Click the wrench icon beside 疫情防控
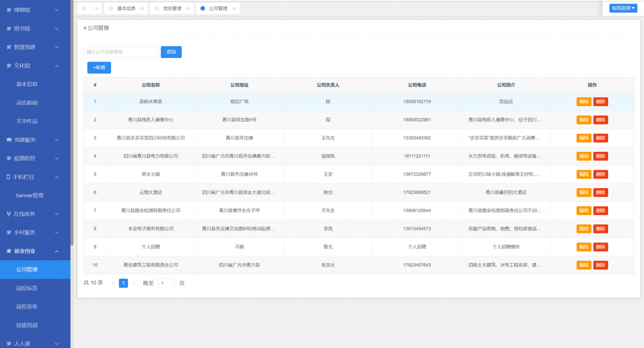Image resolution: width=644 pixels, height=348 pixels. coord(9,158)
